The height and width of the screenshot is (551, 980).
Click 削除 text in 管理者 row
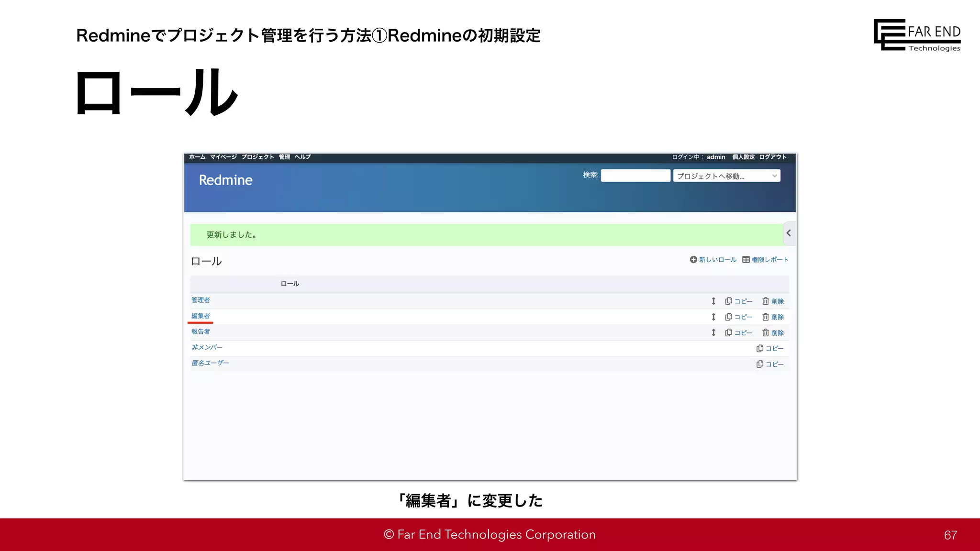tap(778, 301)
